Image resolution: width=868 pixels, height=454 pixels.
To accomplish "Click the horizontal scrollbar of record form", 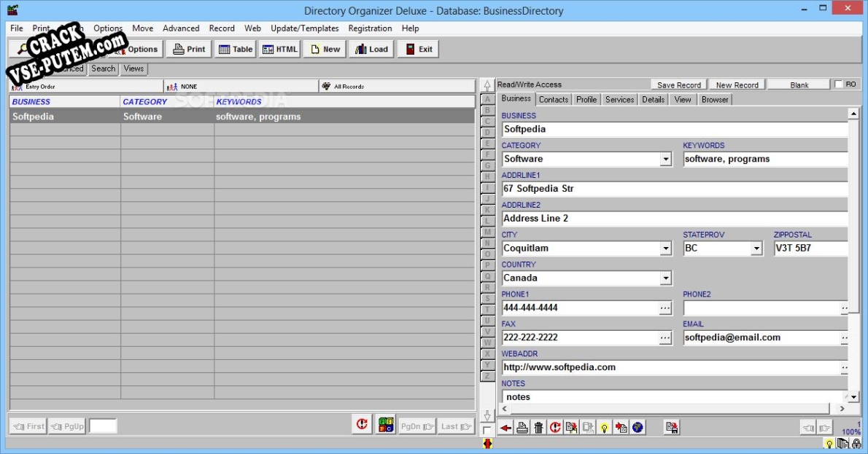I will coord(671,409).
